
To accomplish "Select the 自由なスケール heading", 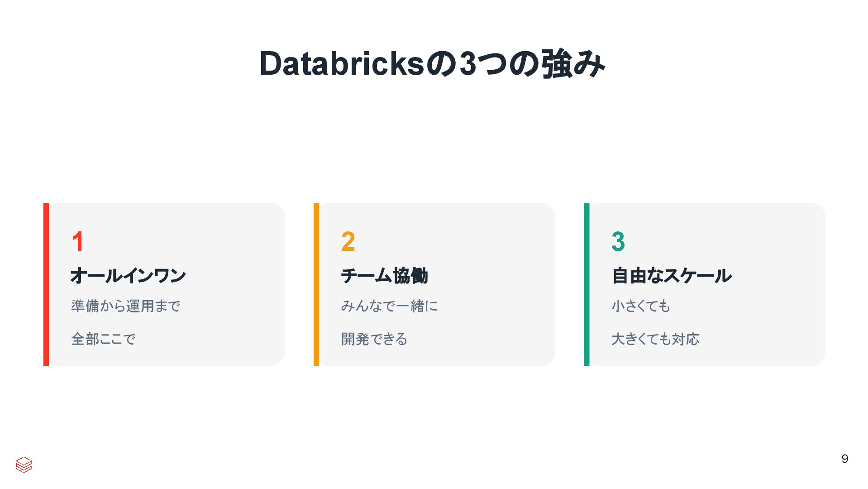I will (672, 275).
